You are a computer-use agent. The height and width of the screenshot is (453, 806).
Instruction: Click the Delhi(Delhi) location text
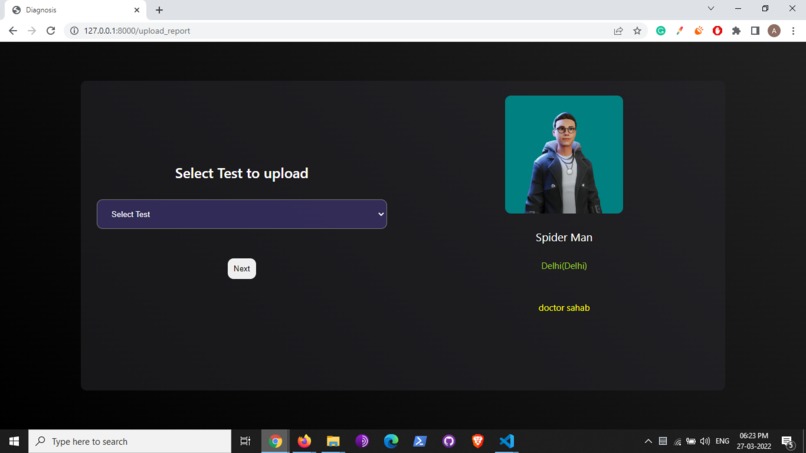click(x=564, y=266)
